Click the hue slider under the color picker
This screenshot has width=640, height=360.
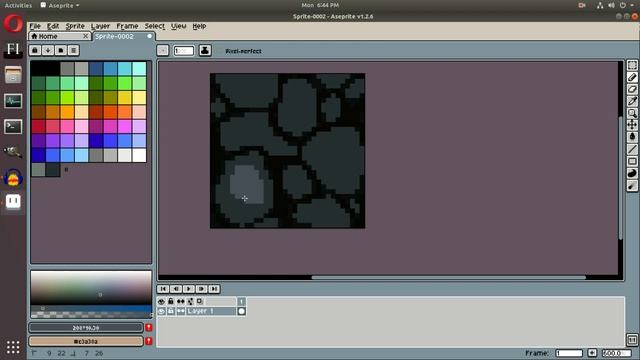[x=91, y=309]
